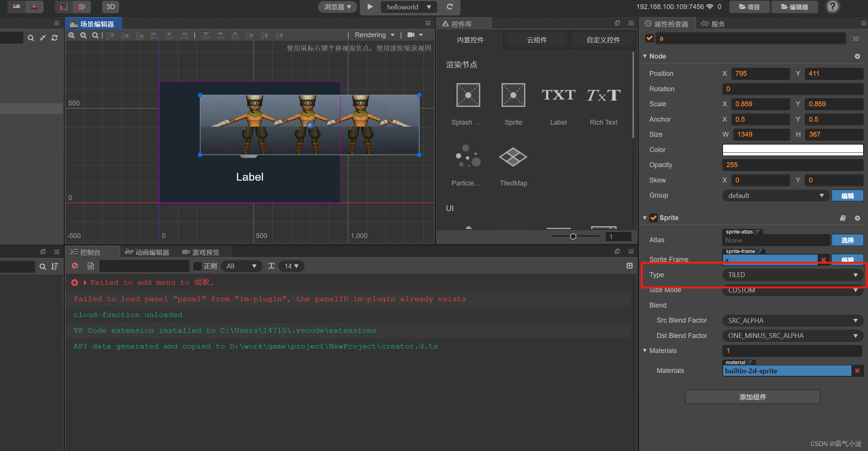The image size is (868, 451).
Task: Distribute nodes by top edges
Action: (x=205, y=35)
